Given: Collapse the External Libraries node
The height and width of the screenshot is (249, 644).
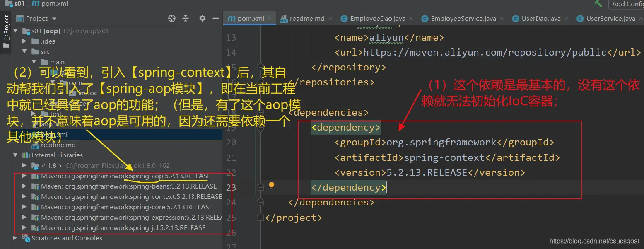Looking at the screenshot, I should (x=16, y=155).
